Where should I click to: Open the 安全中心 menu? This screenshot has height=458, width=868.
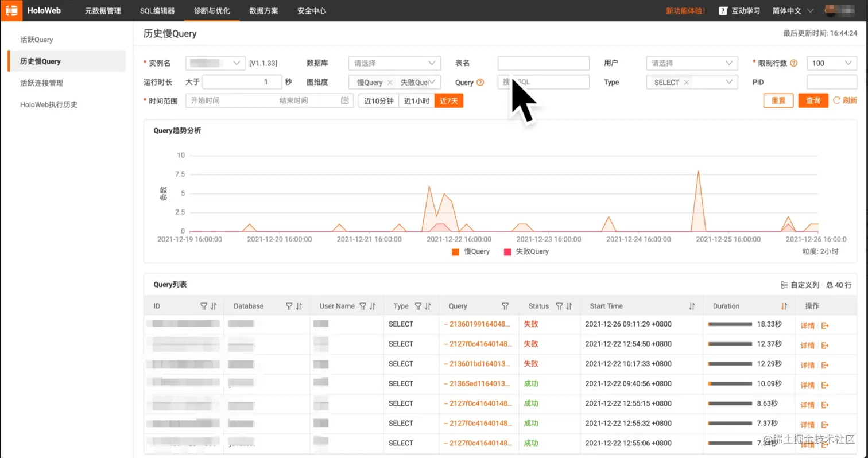tap(312, 11)
